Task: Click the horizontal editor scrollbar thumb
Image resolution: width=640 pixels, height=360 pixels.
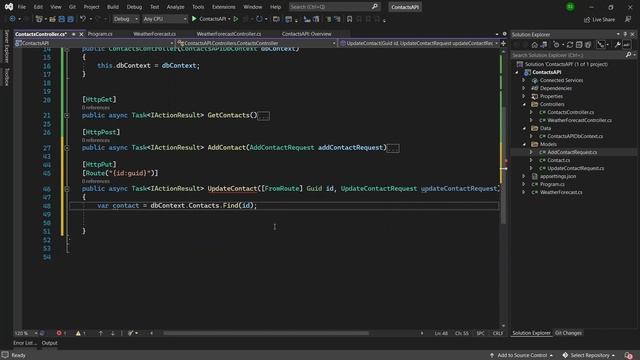Action: (266, 333)
